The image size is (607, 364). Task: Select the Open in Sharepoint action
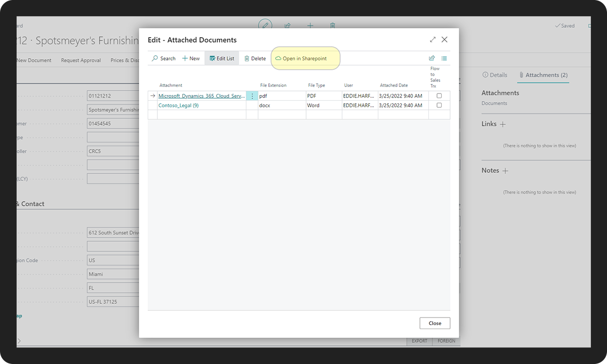tap(305, 58)
